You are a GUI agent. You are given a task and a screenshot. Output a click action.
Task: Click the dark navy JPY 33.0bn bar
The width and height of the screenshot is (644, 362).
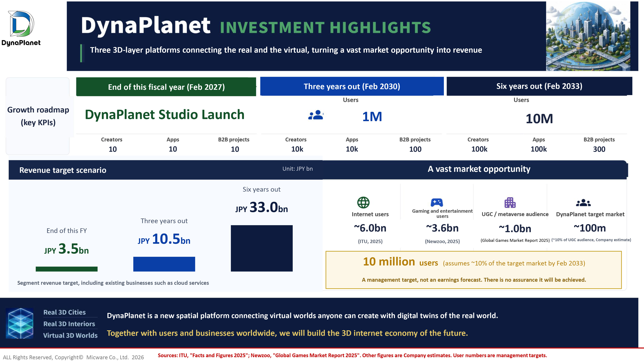[261, 248]
